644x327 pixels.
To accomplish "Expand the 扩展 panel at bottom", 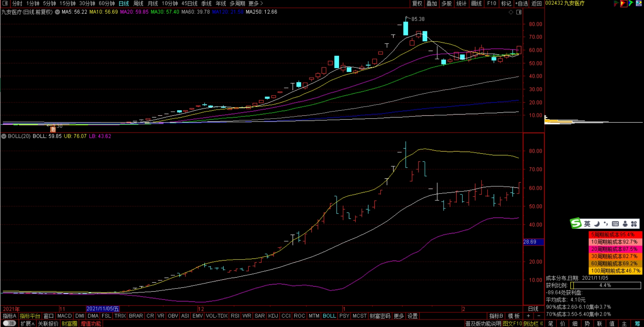I will click(x=27, y=324).
